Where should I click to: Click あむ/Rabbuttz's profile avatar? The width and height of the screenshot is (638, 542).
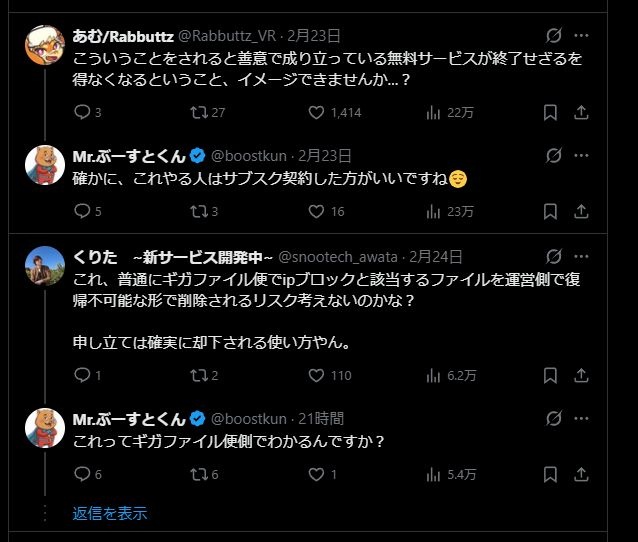(x=44, y=47)
